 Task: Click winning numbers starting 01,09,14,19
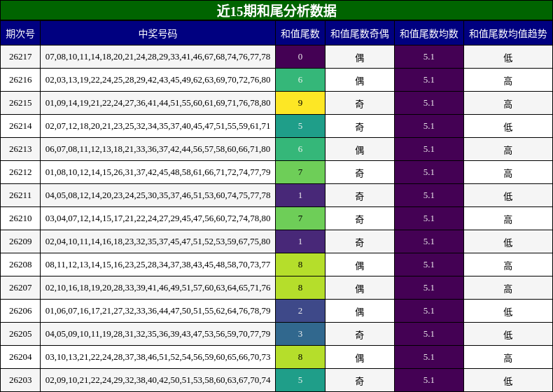click(157, 103)
